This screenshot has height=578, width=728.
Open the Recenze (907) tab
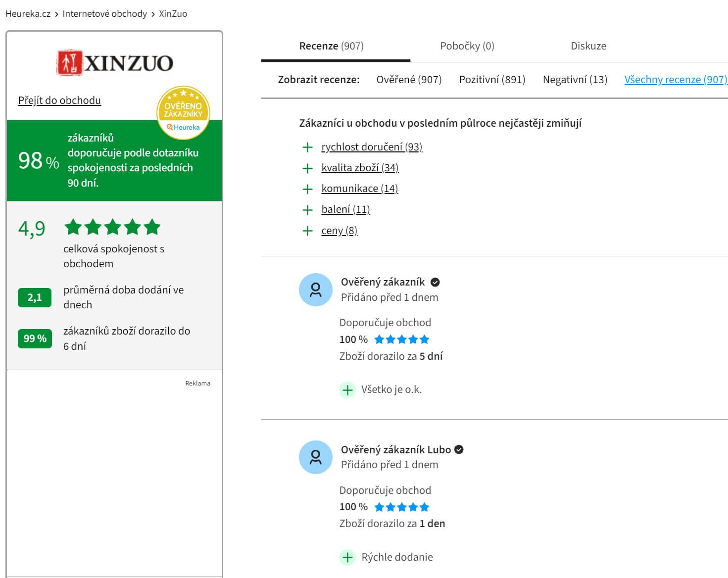pos(332,46)
